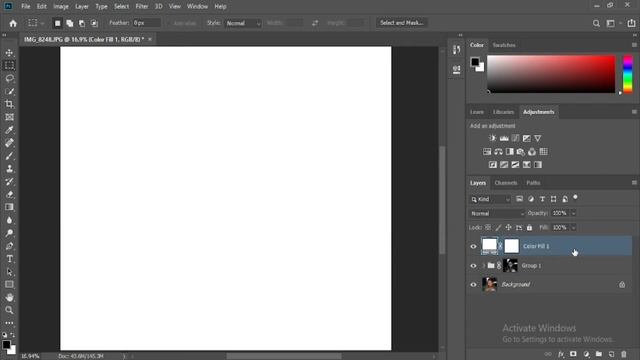
Task: Select the Dodge tool
Action: pos(9,233)
